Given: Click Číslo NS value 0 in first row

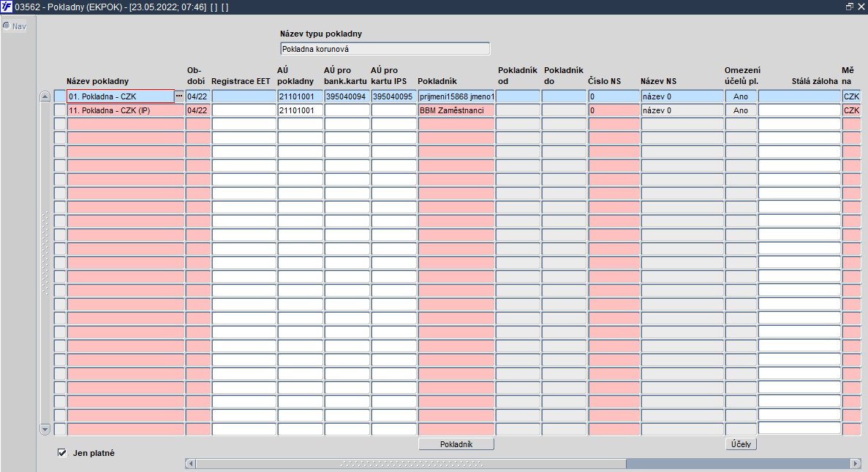Looking at the screenshot, I should [614, 96].
